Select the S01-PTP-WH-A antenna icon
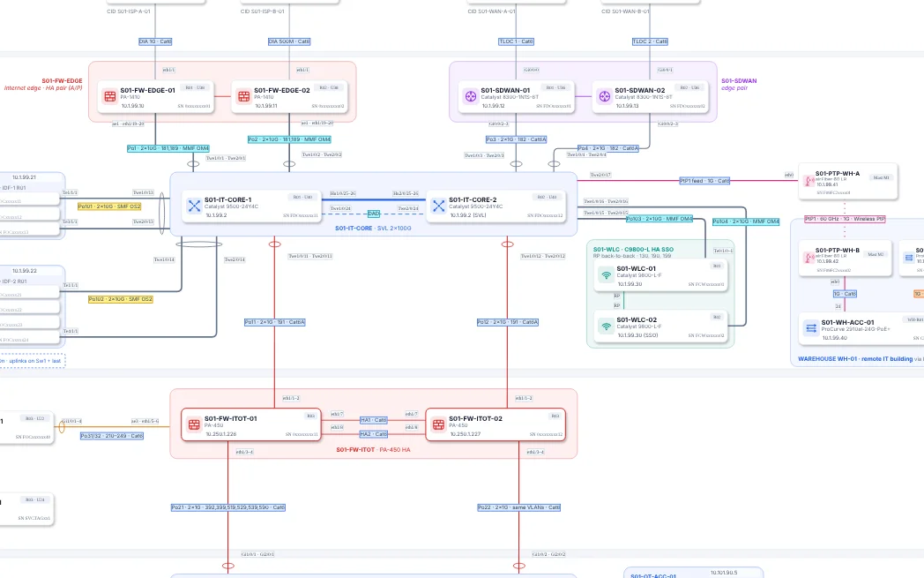This screenshot has height=578, width=924. click(x=809, y=181)
